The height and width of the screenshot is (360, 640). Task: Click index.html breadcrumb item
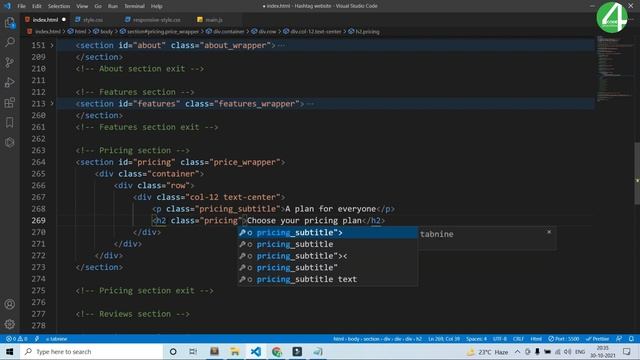point(44,31)
